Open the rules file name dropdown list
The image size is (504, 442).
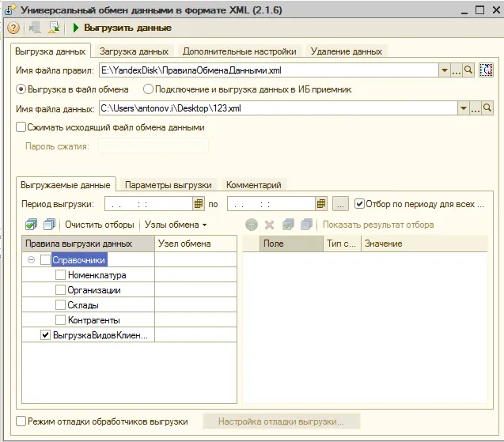coord(445,70)
